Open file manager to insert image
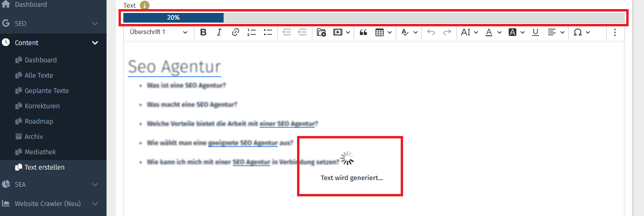The height and width of the screenshot is (216, 644). 322,32
